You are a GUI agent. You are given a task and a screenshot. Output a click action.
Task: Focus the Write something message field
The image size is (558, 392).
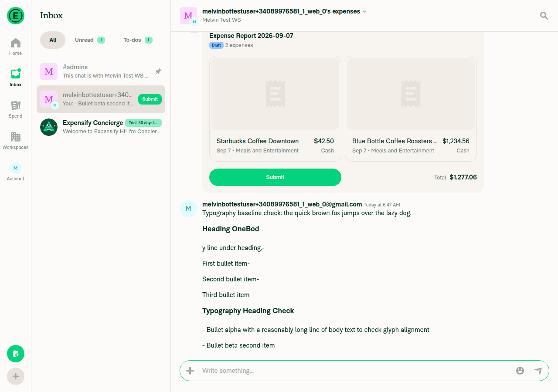point(355,371)
